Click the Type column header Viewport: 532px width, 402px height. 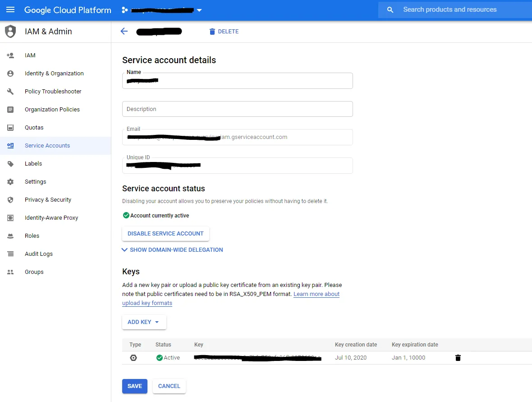point(135,345)
